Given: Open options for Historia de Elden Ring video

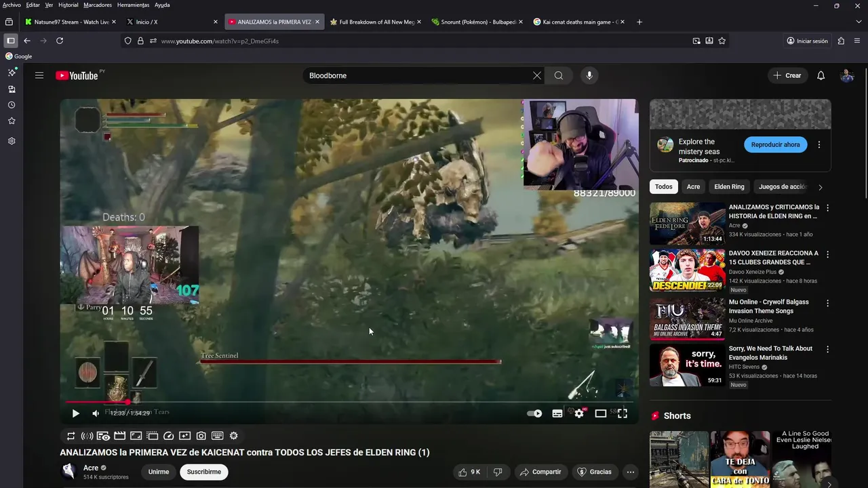Looking at the screenshot, I should [827, 208].
